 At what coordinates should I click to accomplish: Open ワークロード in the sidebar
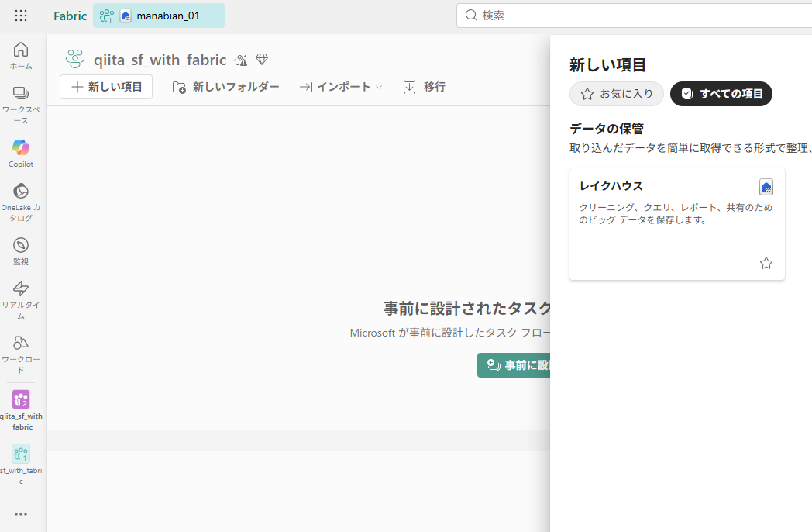click(21, 354)
